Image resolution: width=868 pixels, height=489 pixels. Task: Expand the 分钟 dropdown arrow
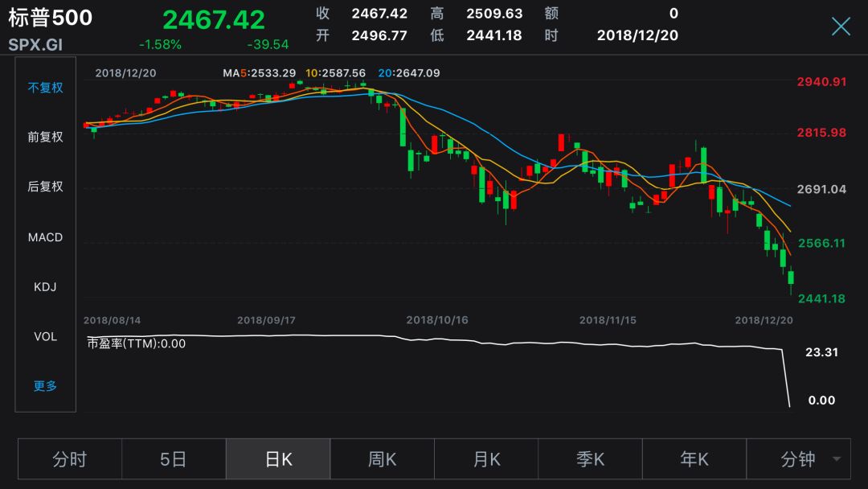pyautogui.click(x=837, y=458)
